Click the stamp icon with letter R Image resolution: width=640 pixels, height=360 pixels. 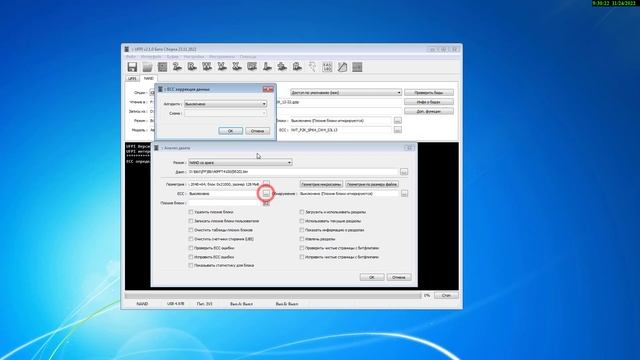[x=192, y=67]
